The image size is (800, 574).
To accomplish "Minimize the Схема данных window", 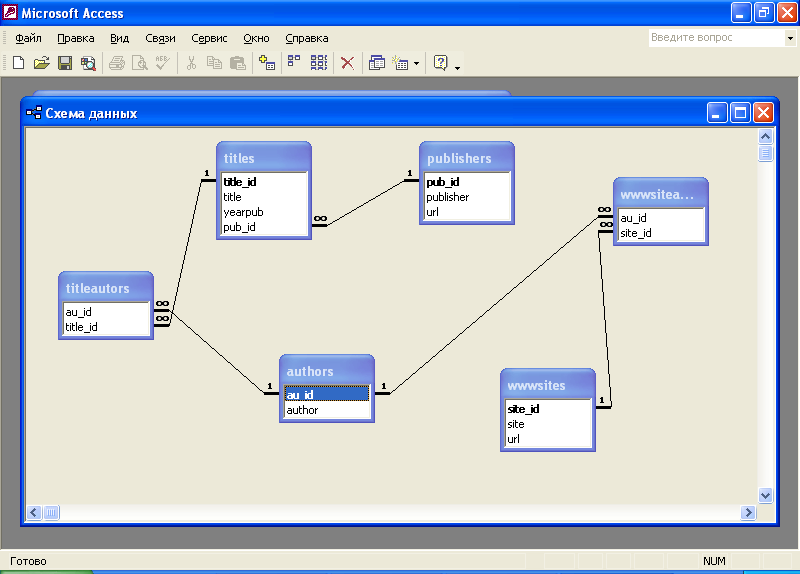I will (x=717, y=113).
